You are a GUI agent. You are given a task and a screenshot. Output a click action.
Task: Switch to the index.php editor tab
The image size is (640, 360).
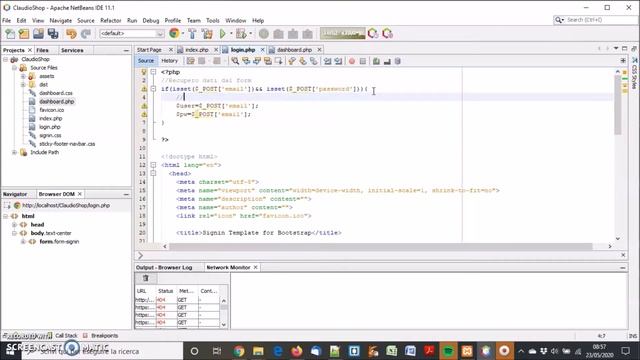(197, 50)
